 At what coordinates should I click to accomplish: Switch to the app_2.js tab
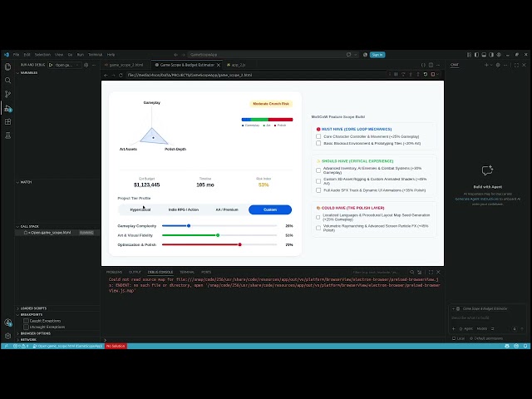tap(239, 65)
